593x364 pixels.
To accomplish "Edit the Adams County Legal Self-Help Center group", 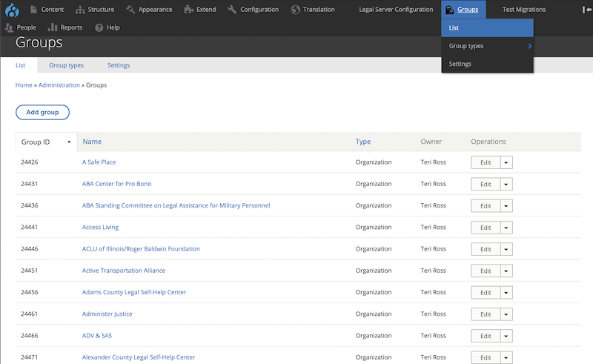I will 486,293.
